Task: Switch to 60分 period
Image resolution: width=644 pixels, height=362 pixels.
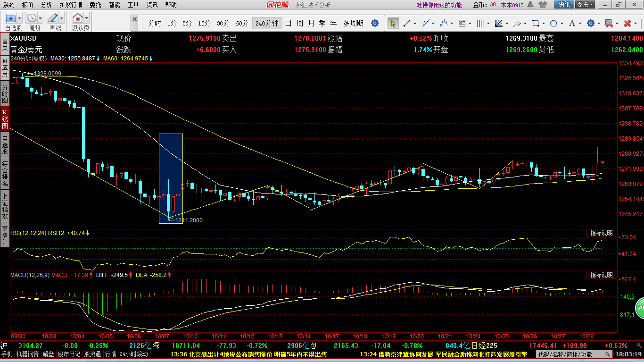Action: click(242, 23)
